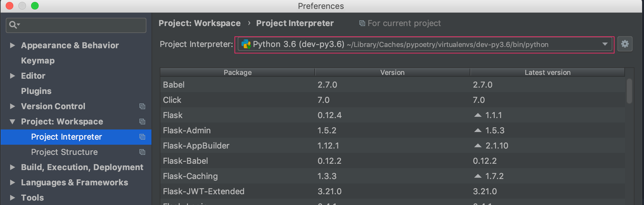Viewport: 644px width, 205px height.
Task: Click the project-level icon next to Project Interpreter
Action: [x=142, y=137]
